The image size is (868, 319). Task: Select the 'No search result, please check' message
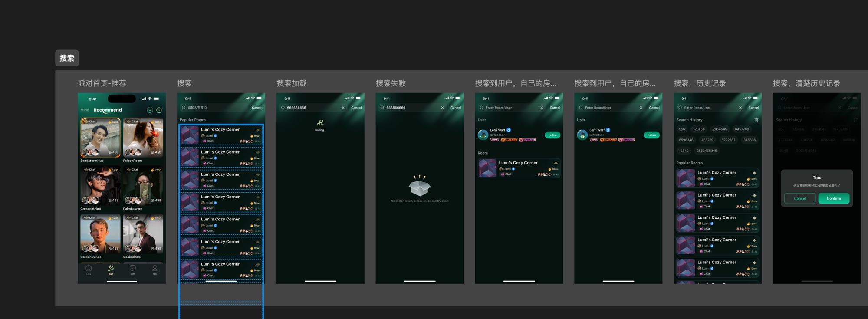pyautogui.click(x=420, y=201)
